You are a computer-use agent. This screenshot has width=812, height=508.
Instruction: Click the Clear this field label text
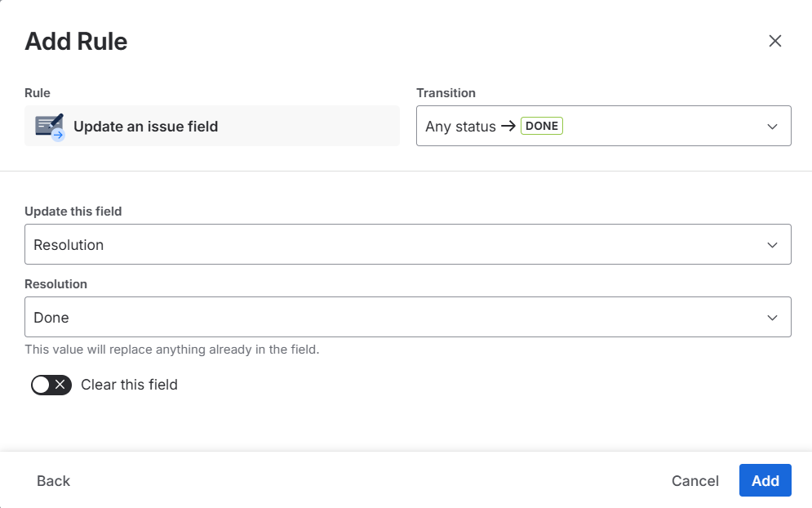[129, 385]
